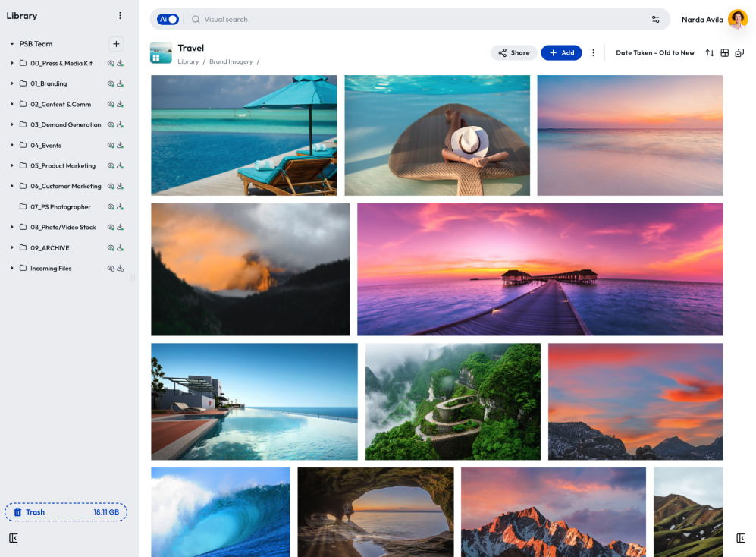Toggle visibility of 04_Events folder
This screenshot has height=557, width=756.
[111, 145]
